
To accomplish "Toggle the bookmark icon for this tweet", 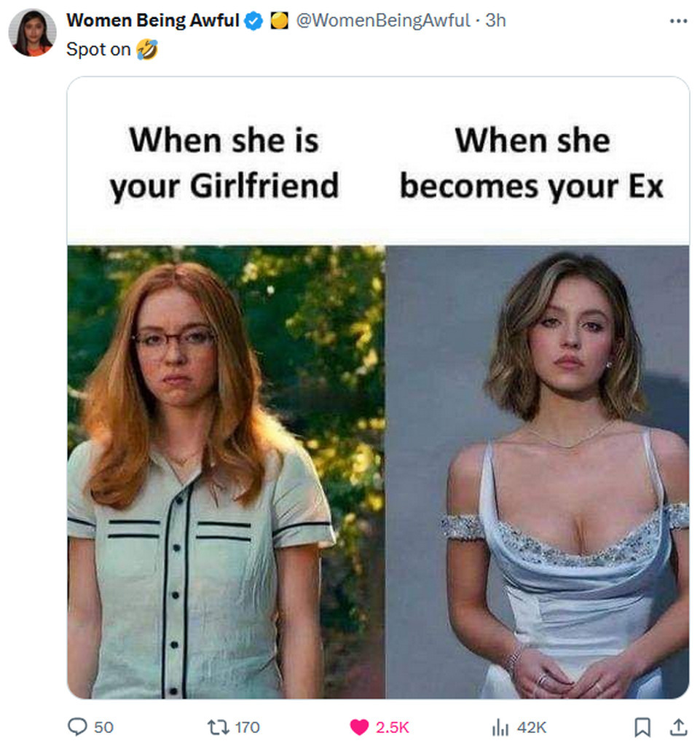I will 642,726.
